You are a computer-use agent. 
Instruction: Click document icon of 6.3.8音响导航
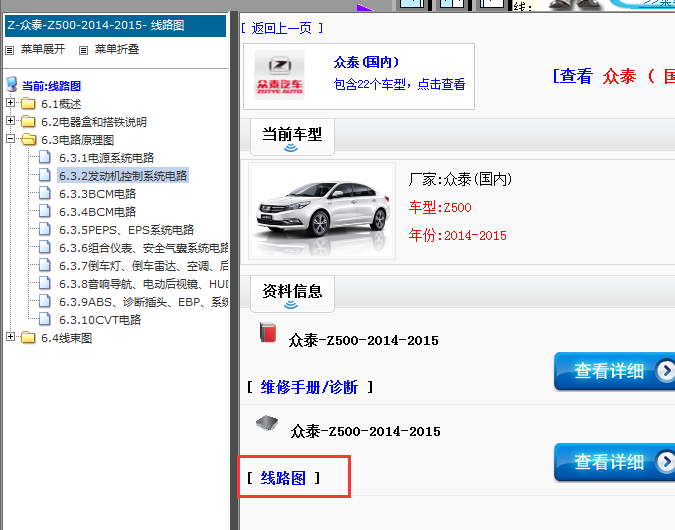(44, 283)
